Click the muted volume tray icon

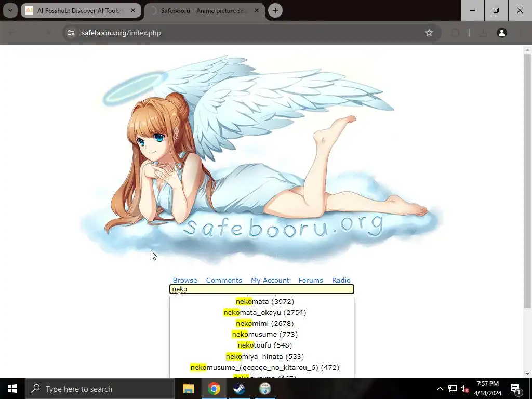point(464,389)
